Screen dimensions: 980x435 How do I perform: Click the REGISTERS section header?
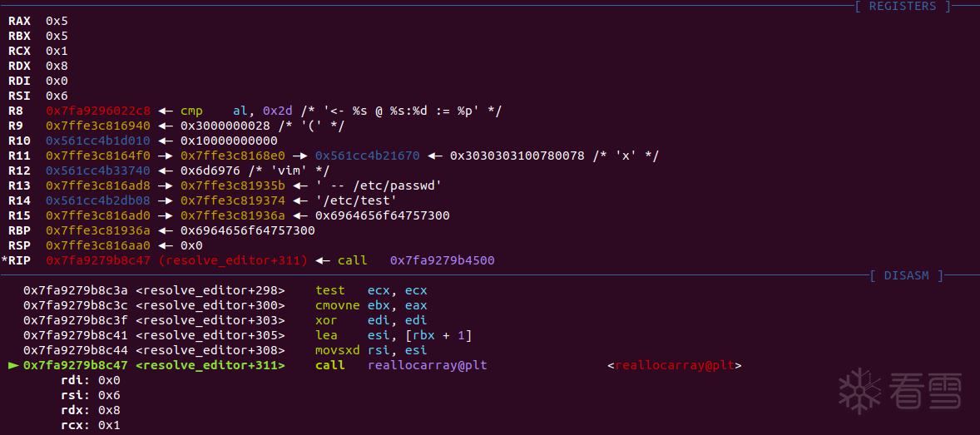coord(903,7)
